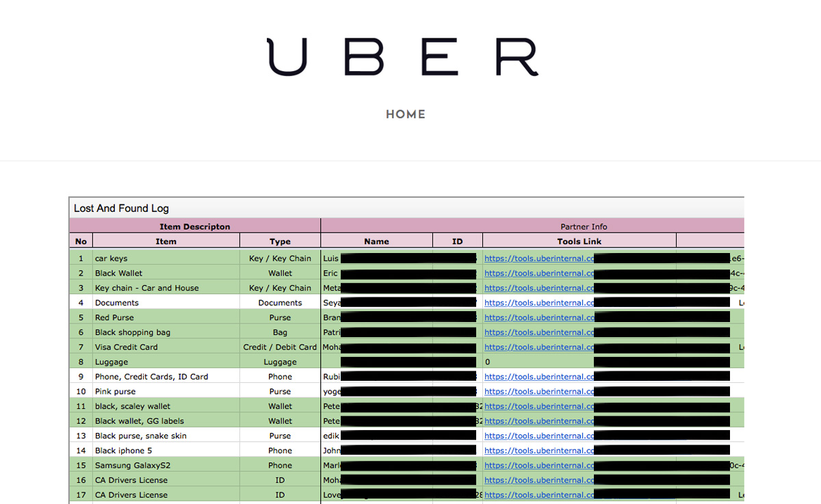Open tools link in 'Black shopping bag' row
The height and width of the screenshot is (504, 821).
[x=539, y=332]
